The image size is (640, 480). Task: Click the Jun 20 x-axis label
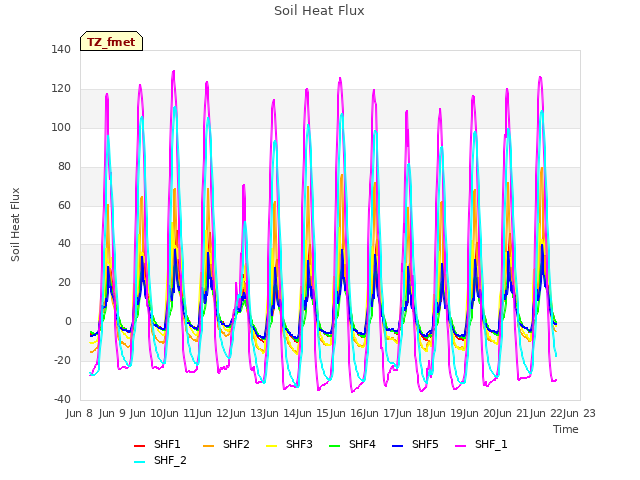(x=480, y=413)
